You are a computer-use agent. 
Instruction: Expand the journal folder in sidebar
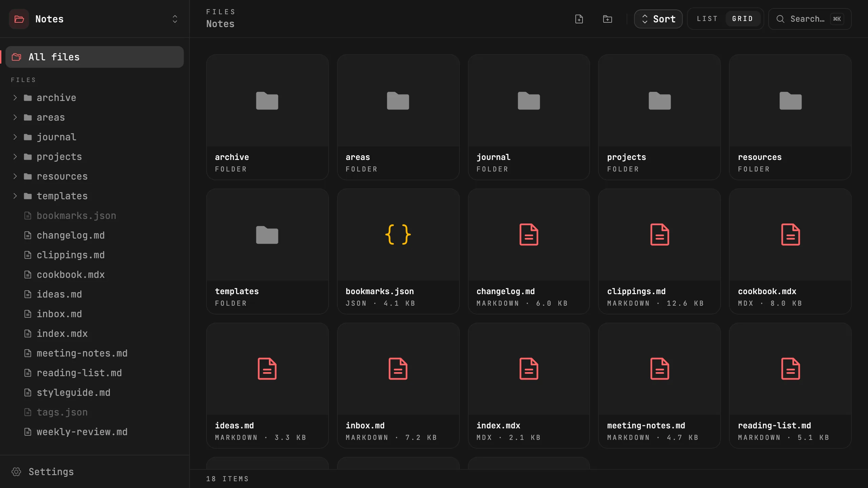coord(15,137)
